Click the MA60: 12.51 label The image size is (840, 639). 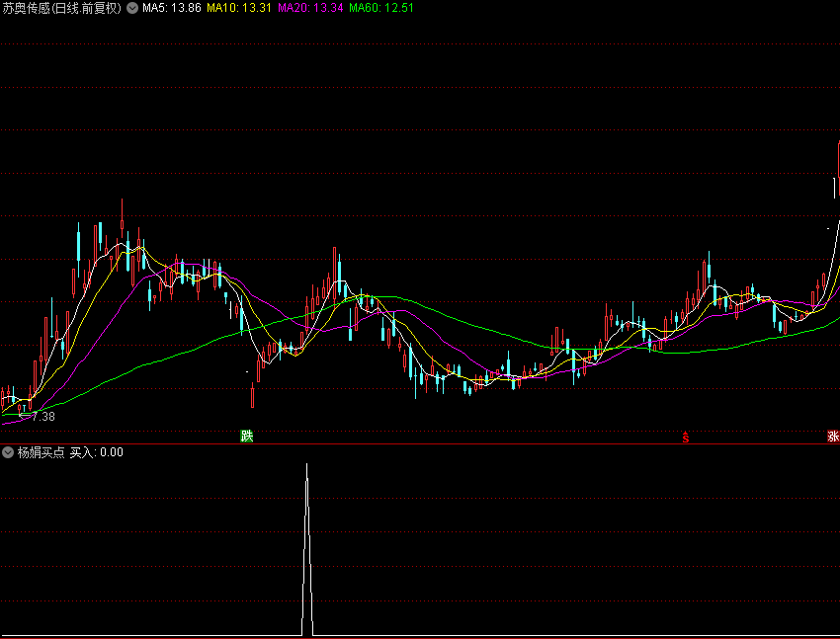pos(381,8)
